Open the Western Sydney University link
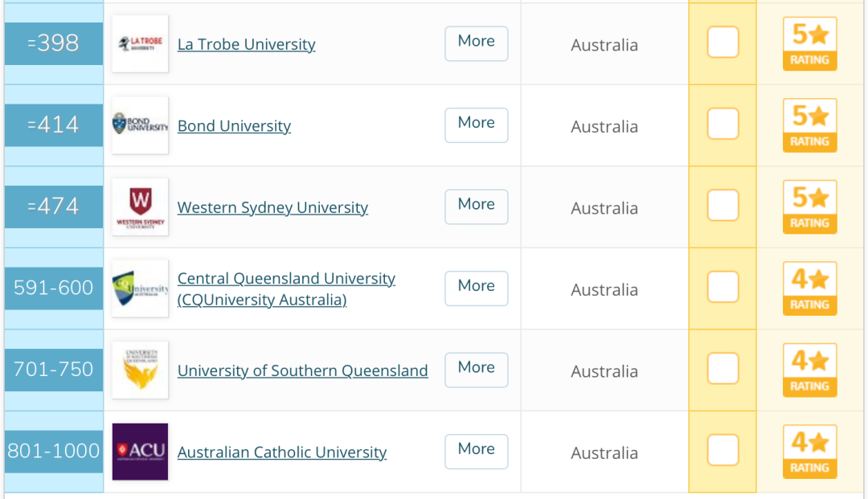This screenshot has width=868, height=499. point(272,207)
